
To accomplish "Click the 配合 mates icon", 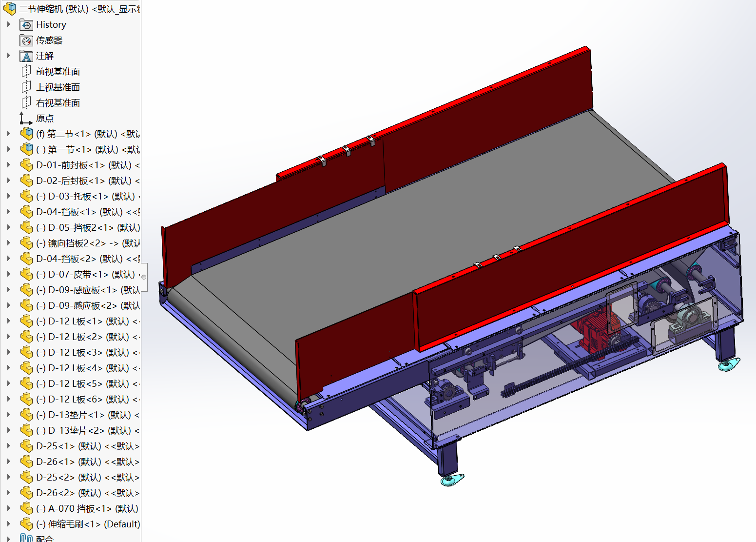I will 26,538.
